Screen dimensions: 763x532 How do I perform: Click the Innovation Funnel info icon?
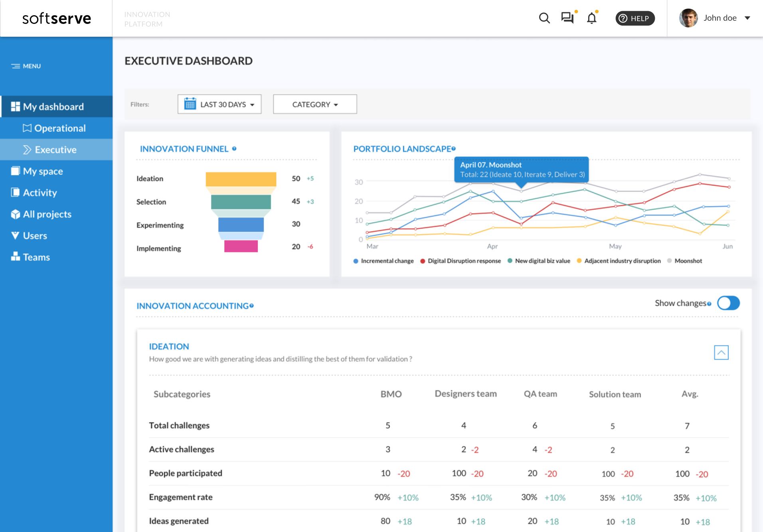[234, 149]
